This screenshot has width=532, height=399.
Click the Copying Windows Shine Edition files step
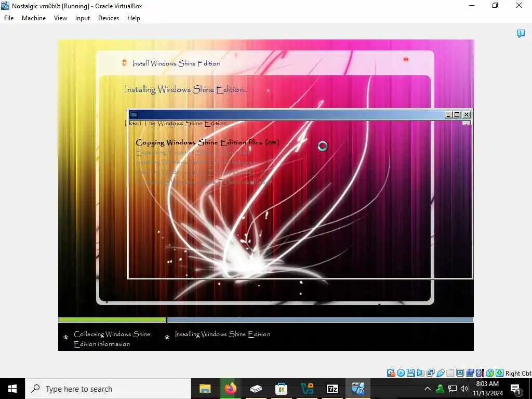pyautogui.click(x=207, y=142)
